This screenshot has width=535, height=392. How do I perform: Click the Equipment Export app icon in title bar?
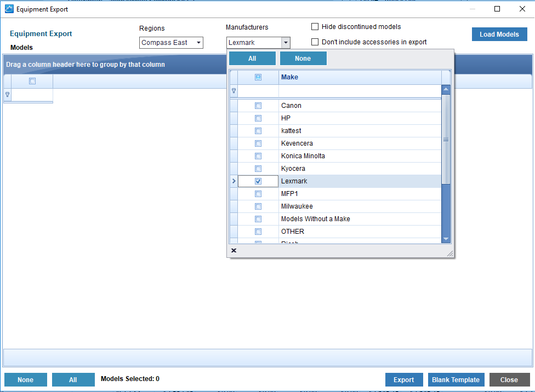coord(9,9)
